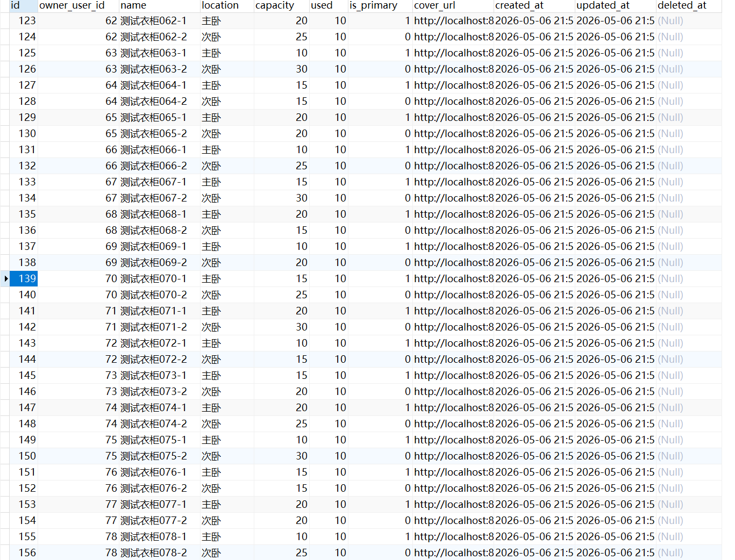Image resolution: width=735 pixels, height=560 pixels.
Task: Click the is_primary column header
Action: point(380,5)
